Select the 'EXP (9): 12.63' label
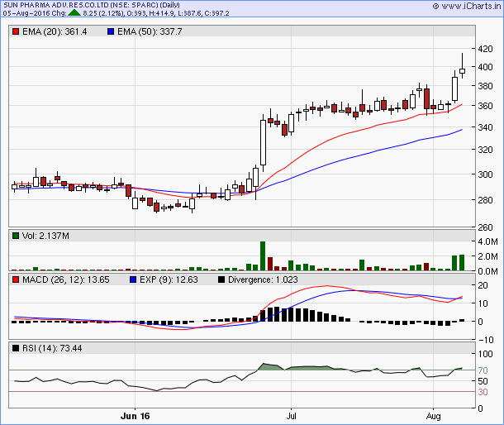Viewport: 504px width, 425px height. (169, 279)
